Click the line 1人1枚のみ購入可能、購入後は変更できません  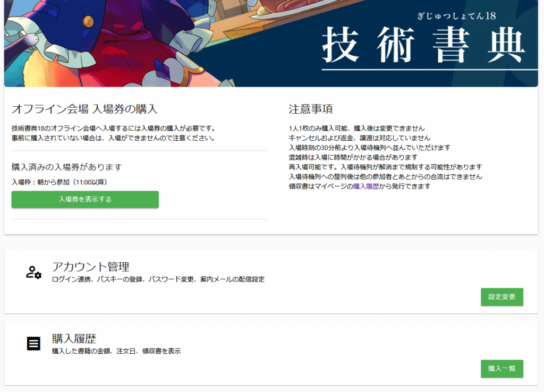tap(356, 128)
